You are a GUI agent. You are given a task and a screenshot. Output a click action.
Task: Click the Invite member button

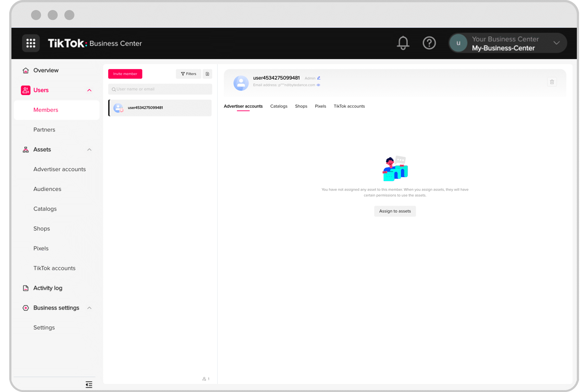(x=125, y=73)
